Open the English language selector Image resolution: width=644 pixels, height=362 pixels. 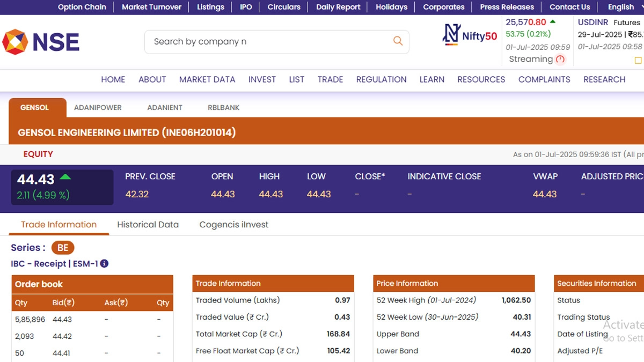(x=620, y=7)
